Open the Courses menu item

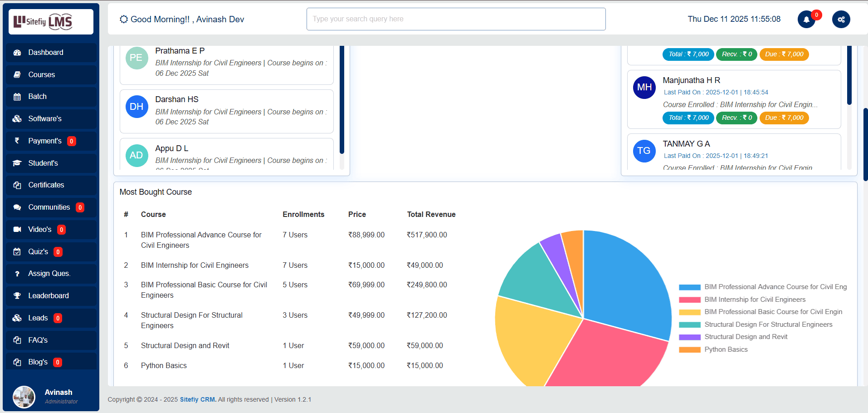tap(42, 75)
